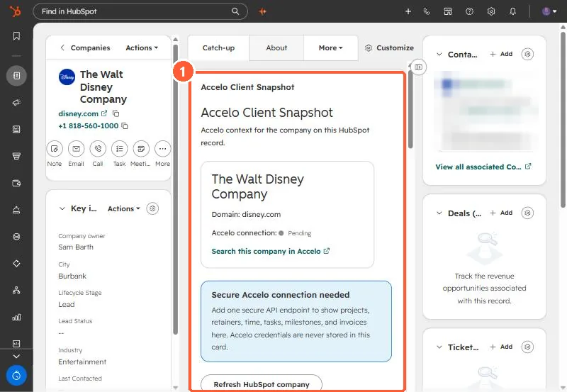The width and height of the screenshot is (567, 392).
Task: Click the Company owner value Sam Barth
Action: coord(76,247)
